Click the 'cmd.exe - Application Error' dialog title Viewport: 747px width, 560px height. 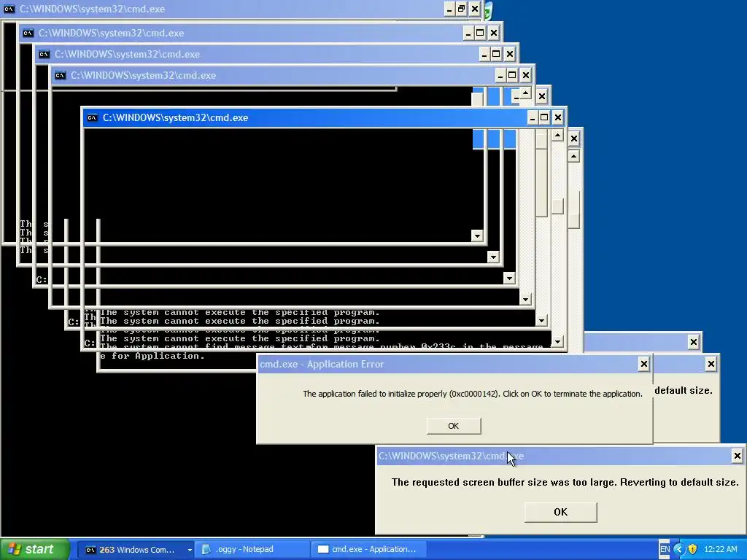click(322, 365)
